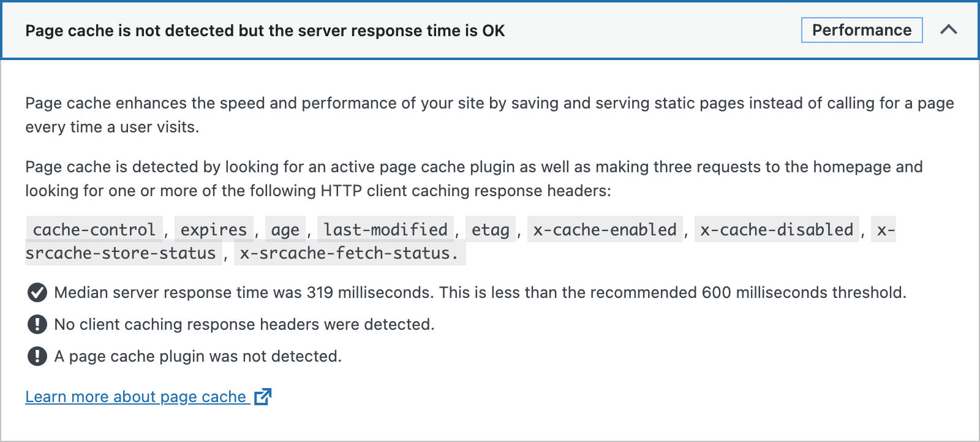This screenshot has height=442, width=980.
Task: Click the median server response time text
Action: click(480, 292)
